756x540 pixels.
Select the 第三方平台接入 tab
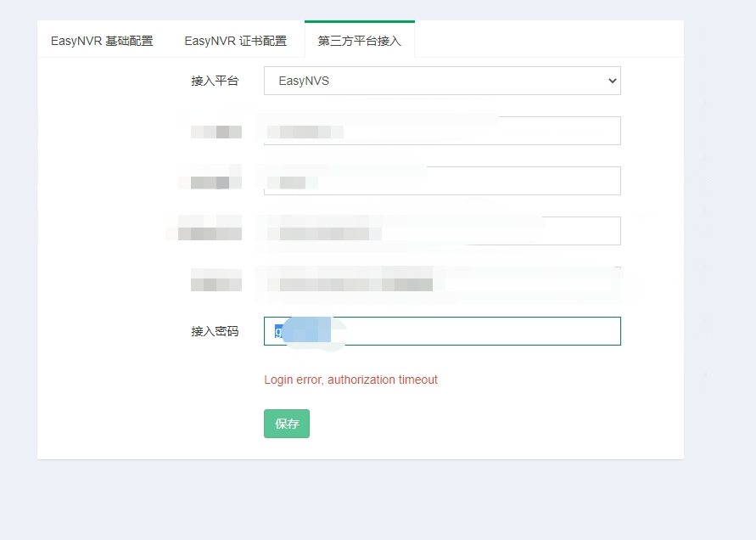[x=360, y=41]
